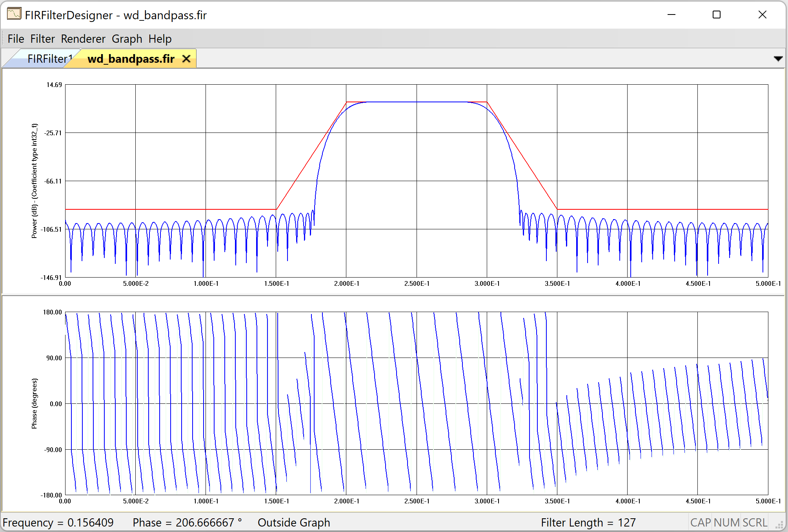The image size is (788, 532).
Task: Click the Outside Graph status text
Action: pyautogui.click(x=294, y=523)
